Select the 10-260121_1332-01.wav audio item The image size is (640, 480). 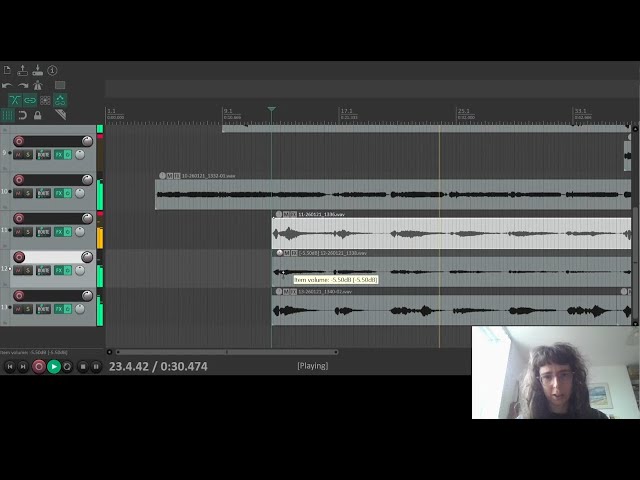393,195
